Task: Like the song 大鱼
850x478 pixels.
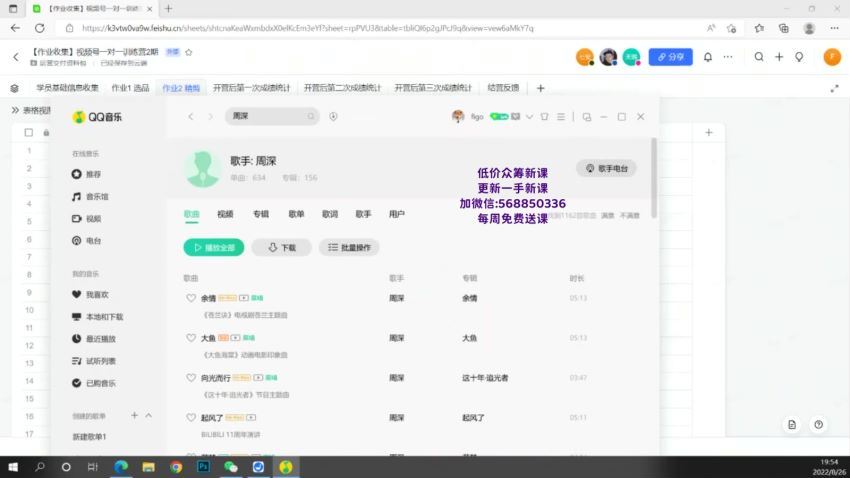Action: click(x=191, y=338)
